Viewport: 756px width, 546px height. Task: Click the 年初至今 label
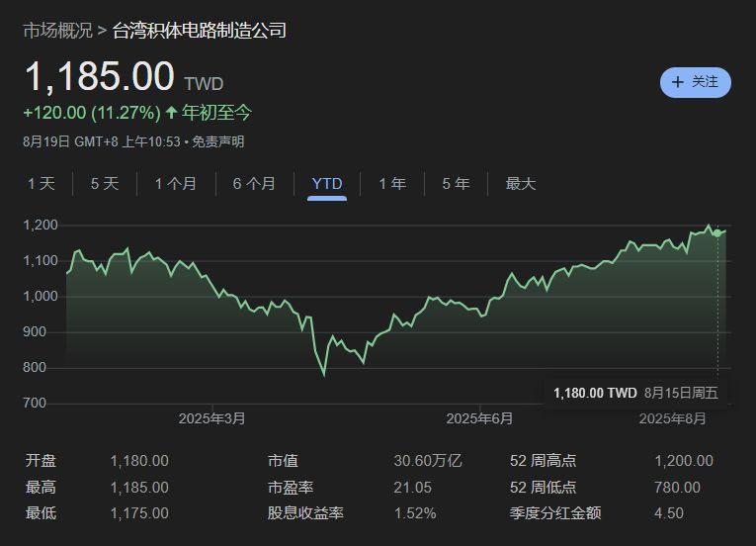(x=216, y=113)
